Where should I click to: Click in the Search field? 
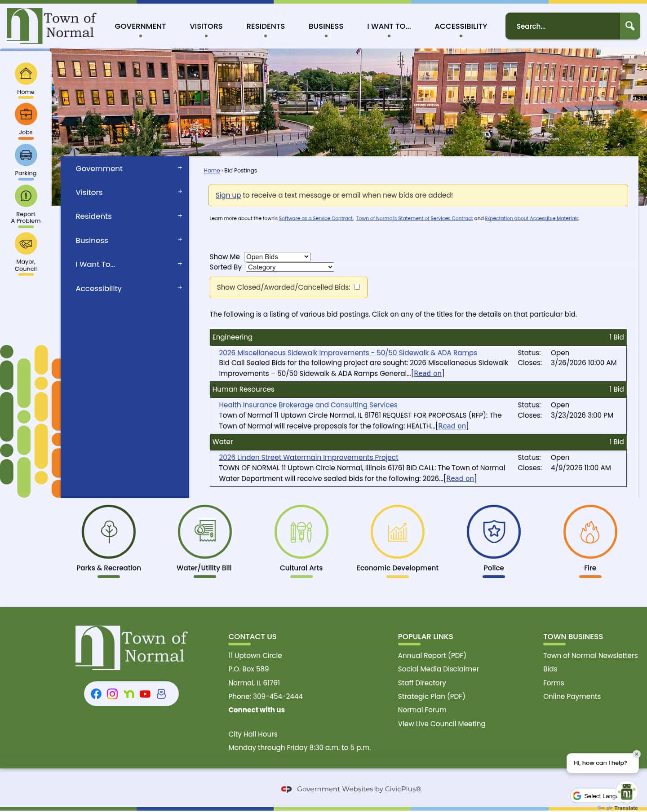click(563, 26)
